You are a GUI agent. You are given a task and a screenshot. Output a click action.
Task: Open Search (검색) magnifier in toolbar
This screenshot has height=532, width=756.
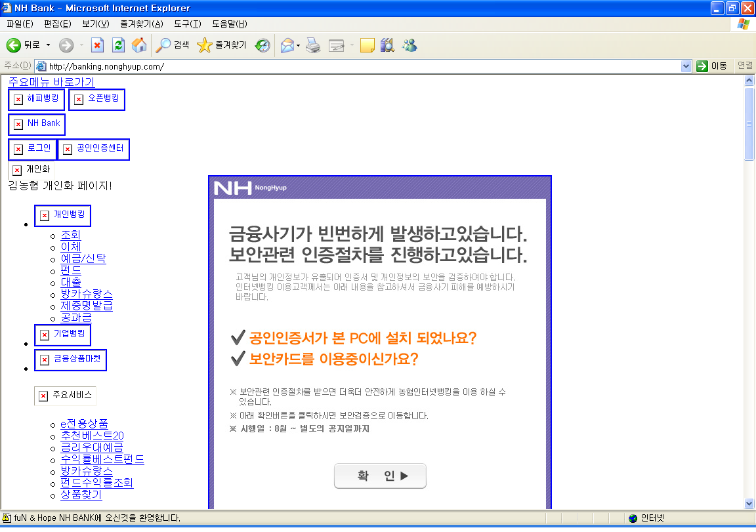click(172, 45)
